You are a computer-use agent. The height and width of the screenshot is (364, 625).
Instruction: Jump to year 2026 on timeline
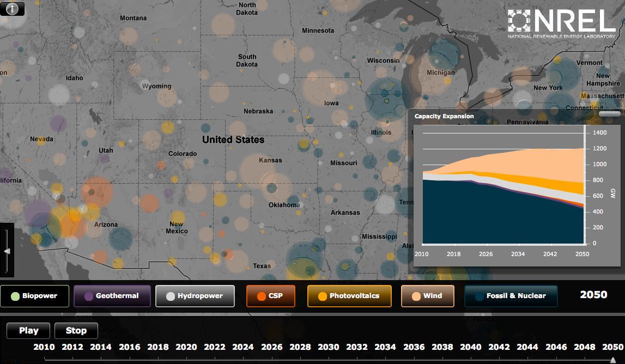[x=272, y=347]
